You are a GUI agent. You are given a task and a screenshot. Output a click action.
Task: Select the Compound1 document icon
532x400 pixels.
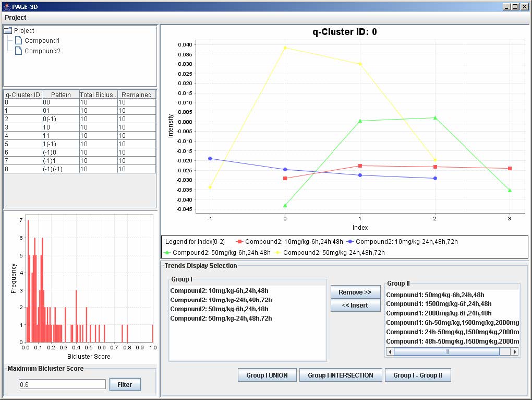point(19,40)
